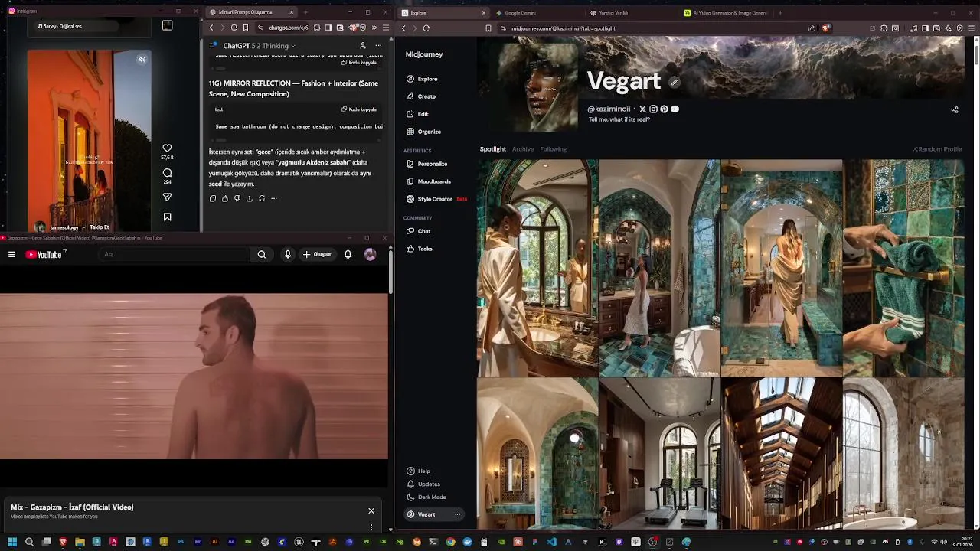Click pencil icon next to Vegart name
Viewport: 980px width, 551px height.
[675, 82]
